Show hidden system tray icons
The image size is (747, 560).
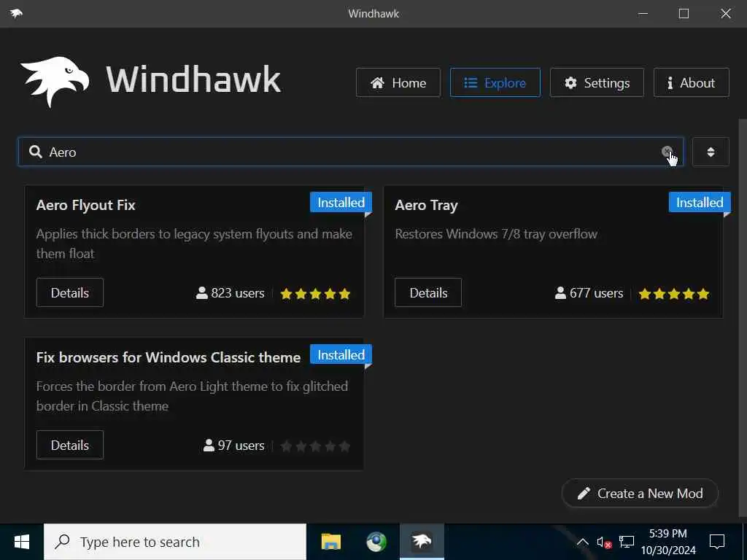point(582,542)
